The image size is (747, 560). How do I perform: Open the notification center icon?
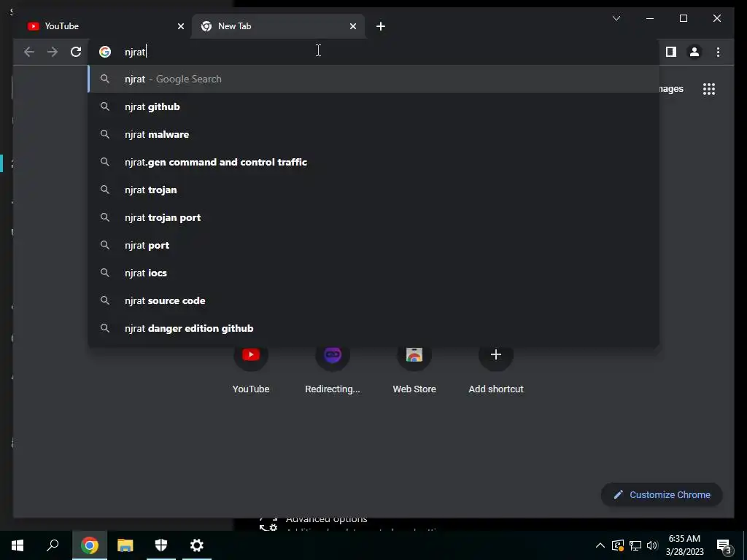coord(724,545)
